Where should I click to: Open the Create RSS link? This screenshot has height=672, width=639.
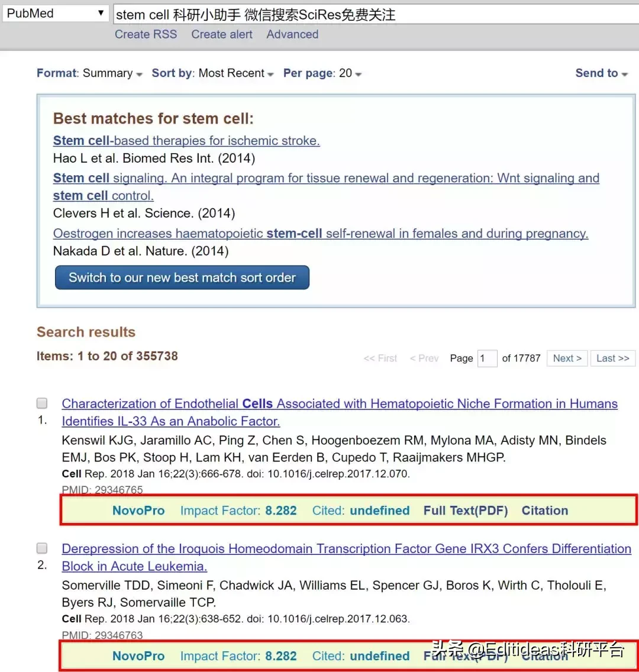point(146,34)
